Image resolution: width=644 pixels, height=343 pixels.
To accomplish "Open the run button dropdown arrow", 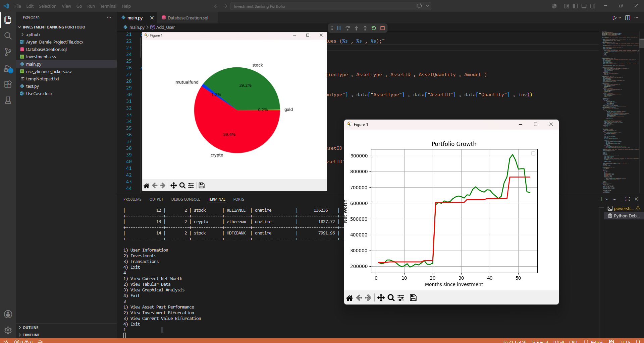I will [x=620, y=18].
